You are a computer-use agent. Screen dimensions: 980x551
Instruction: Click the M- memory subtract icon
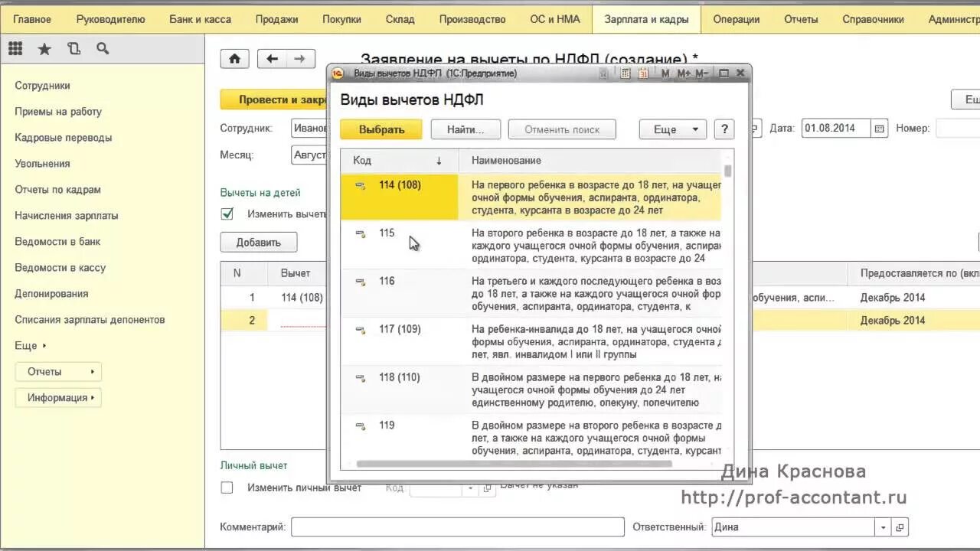(704, 73)
